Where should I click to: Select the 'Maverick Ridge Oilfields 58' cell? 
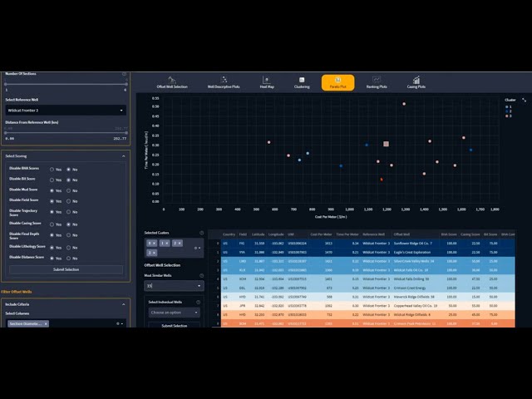(x=414, y=297)
